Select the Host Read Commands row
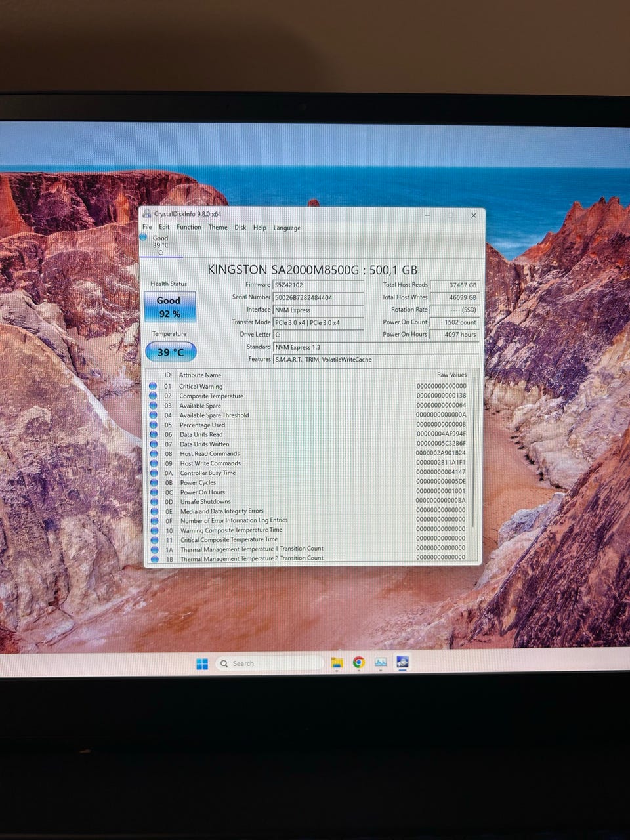The image size is (630, 840). pyautogui.click(x=308, y=453)
